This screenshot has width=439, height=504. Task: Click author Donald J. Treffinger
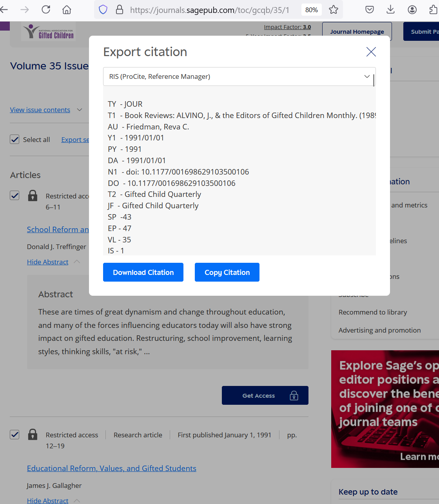point(56,247)
